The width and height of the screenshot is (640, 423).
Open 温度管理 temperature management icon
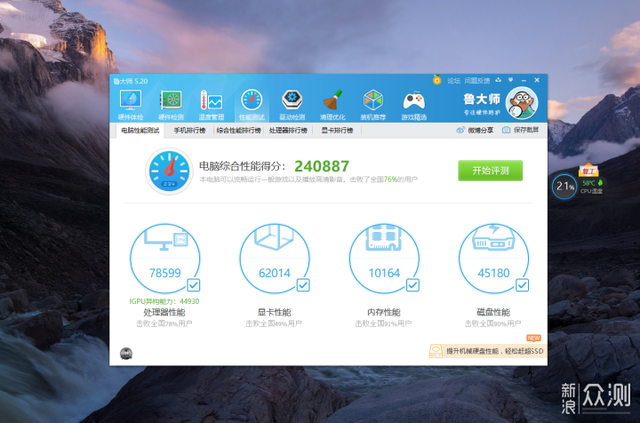[211, 105]
